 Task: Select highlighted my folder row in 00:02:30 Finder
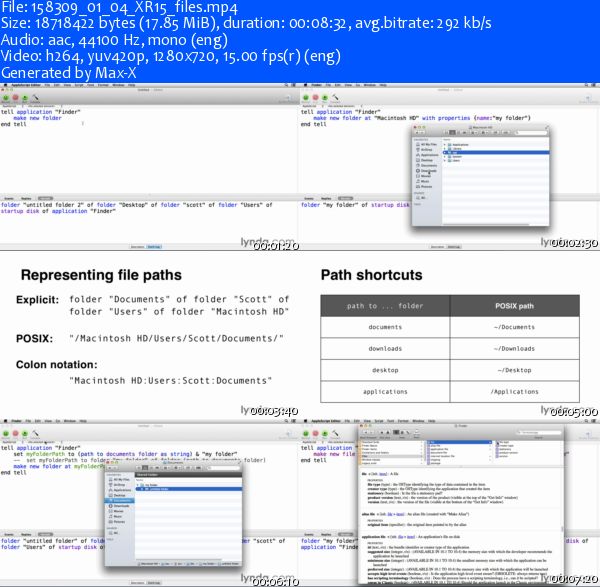coord(496,153)
